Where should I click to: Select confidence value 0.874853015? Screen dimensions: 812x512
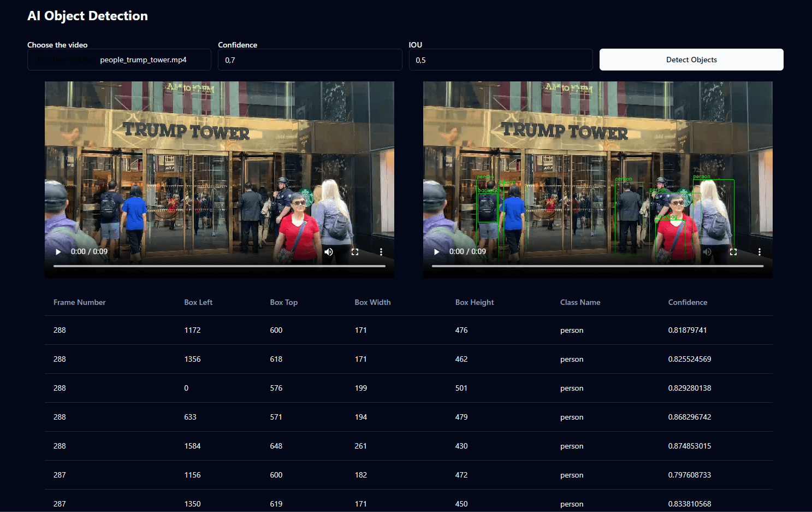690,446
